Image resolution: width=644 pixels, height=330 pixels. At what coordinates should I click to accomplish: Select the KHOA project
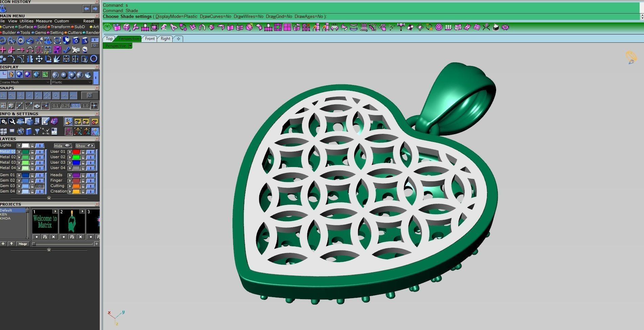[5, 218]
